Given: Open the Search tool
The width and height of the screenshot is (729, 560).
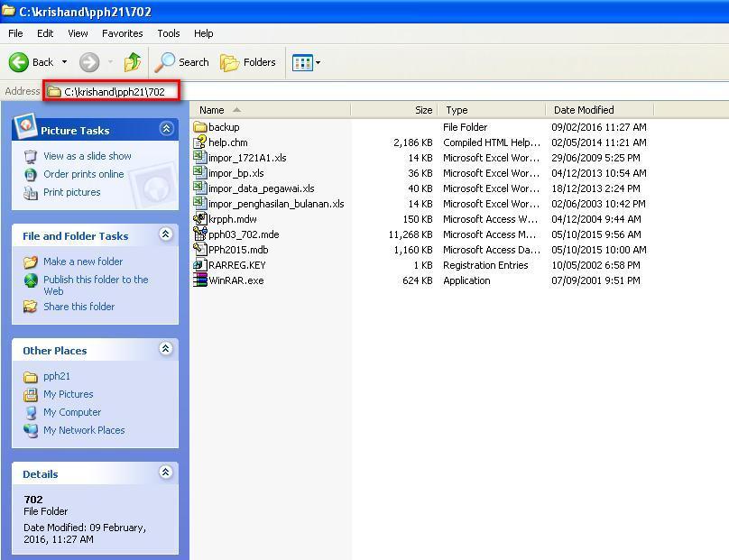Looking at the screenshot, I should point(182,62).
